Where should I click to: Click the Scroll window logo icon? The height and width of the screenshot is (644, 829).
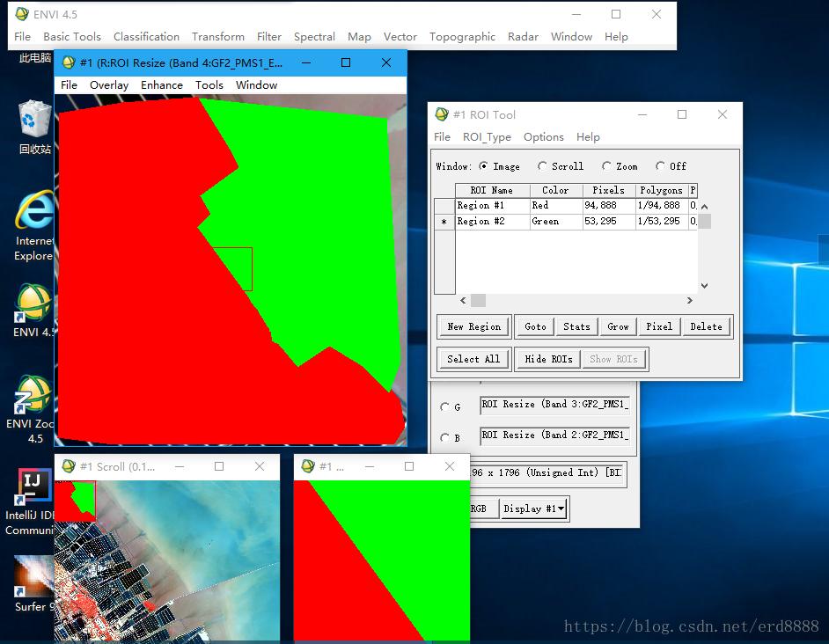pos(69,466)
